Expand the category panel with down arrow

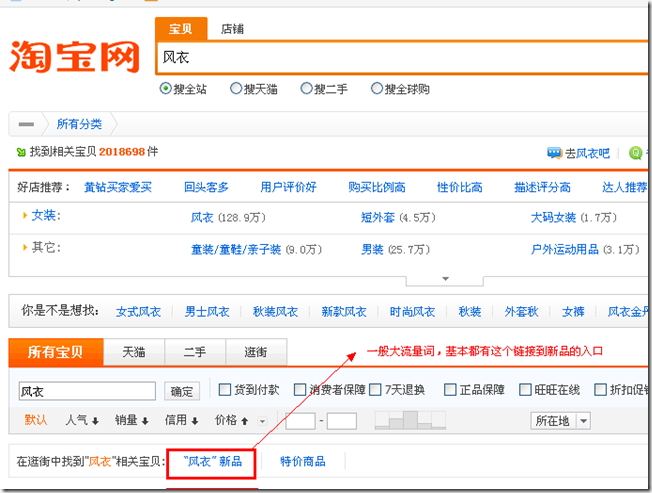pyautogui.click(x=445, y=280)
